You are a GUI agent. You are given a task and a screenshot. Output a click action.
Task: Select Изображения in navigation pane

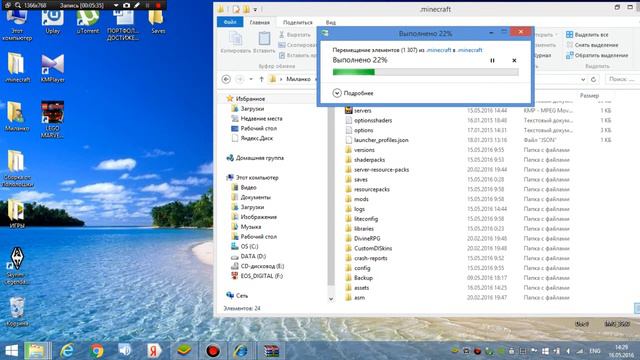click(254, 217)
